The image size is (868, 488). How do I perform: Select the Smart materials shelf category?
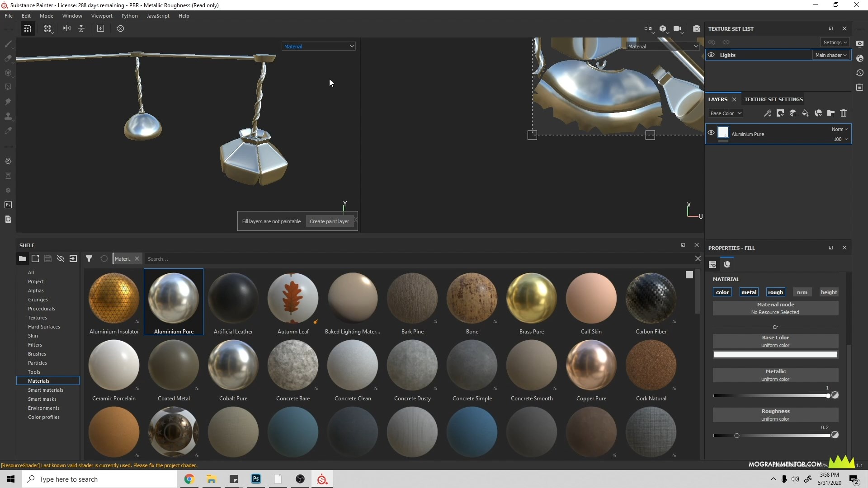pyautogui.click(x=46, y=390)
